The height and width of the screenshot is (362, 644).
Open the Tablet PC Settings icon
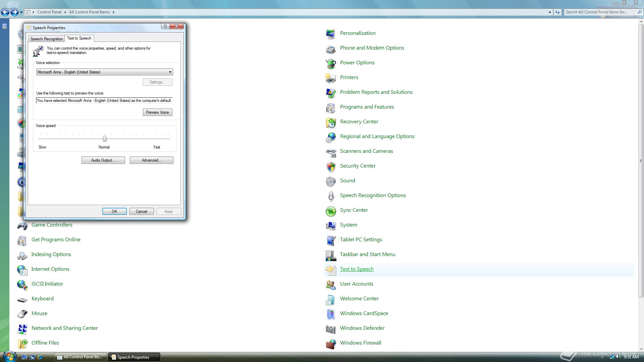pyautogui.click(x=331, y=240)
